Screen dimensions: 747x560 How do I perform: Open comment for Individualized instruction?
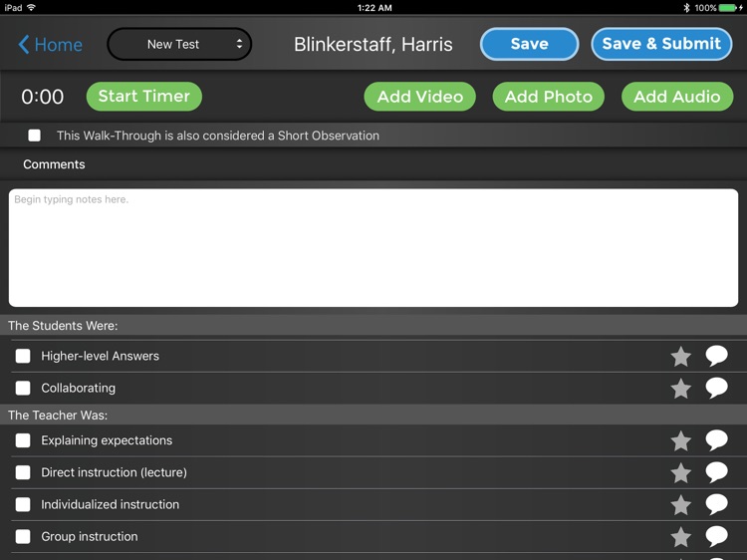point(716,504)
